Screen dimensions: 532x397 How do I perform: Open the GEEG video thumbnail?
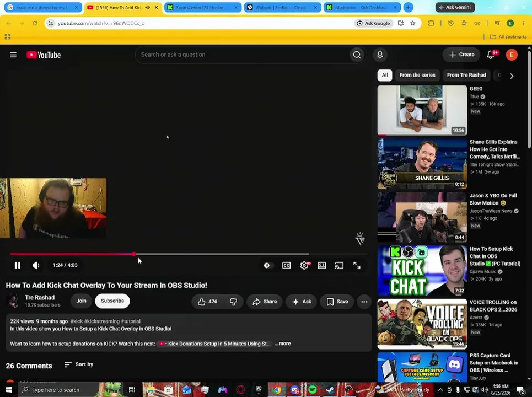(422, 110)
